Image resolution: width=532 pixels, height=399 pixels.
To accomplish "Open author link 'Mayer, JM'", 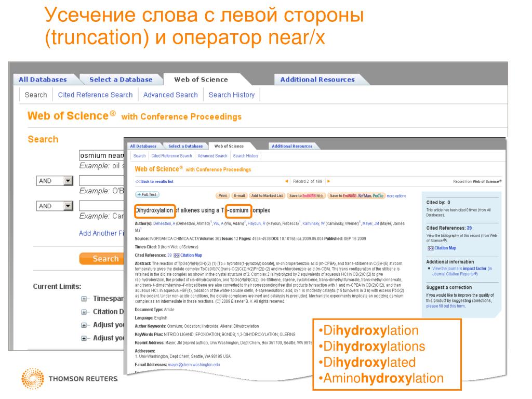I will [370, 223].
